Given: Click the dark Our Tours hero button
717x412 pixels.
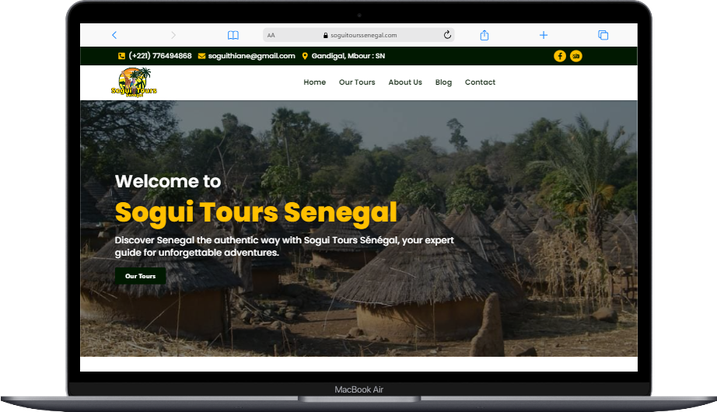Looking at the screenshot, I should tap(140, 276).
